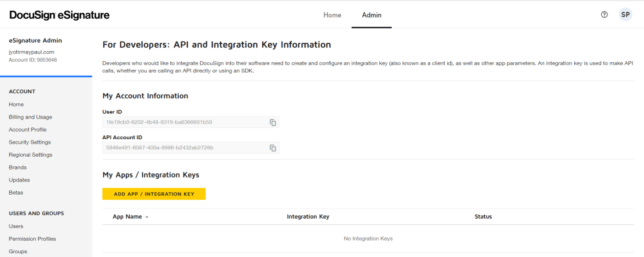Click the API Account ID field
Image resolution: width=644 pixels, height=257 pixels.
(182, 148)
